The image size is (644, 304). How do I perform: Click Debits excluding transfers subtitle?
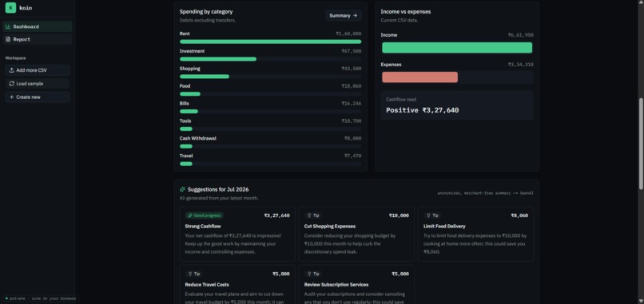(x=208, y=20)
